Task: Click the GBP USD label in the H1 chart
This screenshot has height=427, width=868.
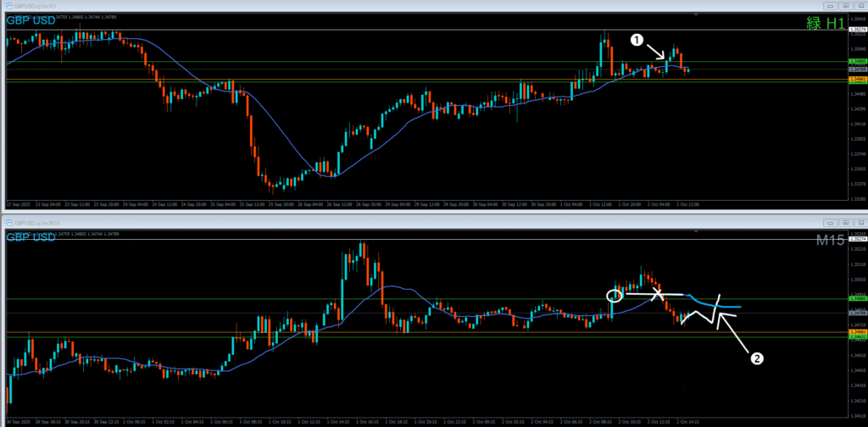Action: (x=31, y=20)
